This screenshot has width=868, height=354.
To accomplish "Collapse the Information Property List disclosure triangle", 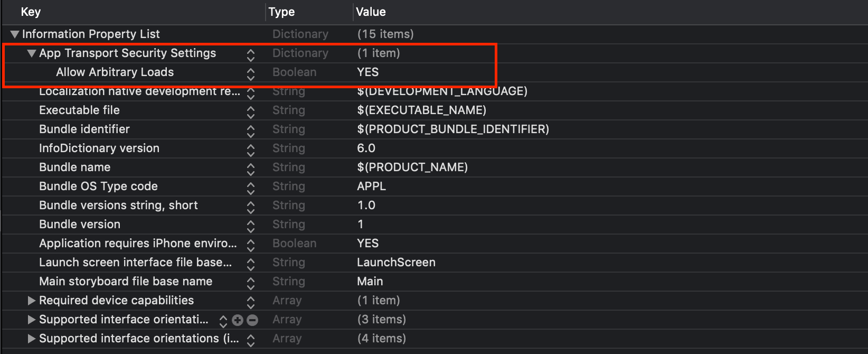I will coord(14,34).
